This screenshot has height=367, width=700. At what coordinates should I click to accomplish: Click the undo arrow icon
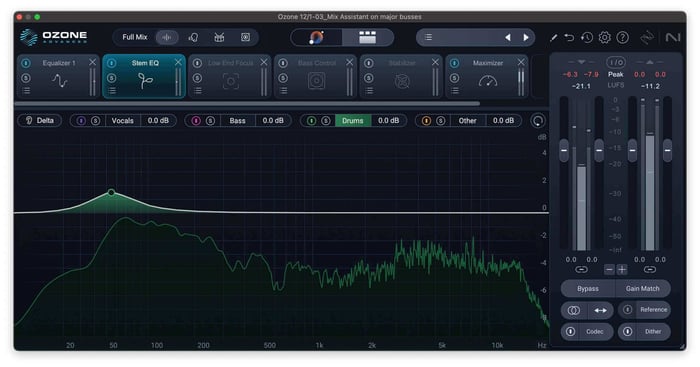pyautogui.click(x=569, y=38)
